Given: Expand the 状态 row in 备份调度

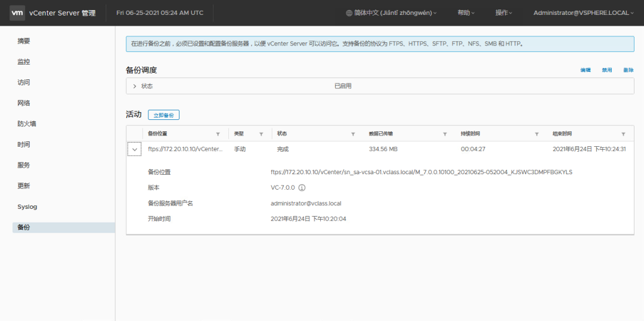Looking at the screenshot, I should tap(134, 87).
